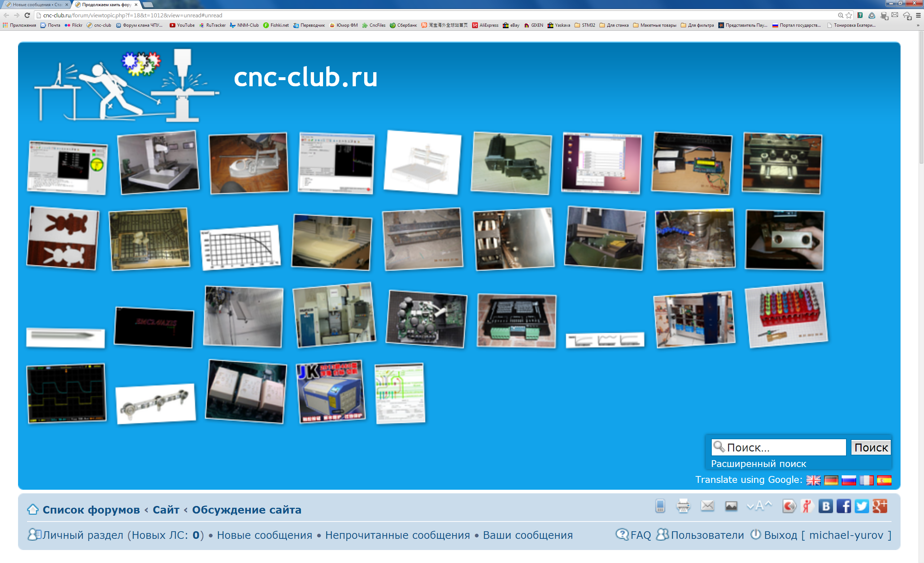Click the mobile phone view icon
924x563 pixels.
660,506
